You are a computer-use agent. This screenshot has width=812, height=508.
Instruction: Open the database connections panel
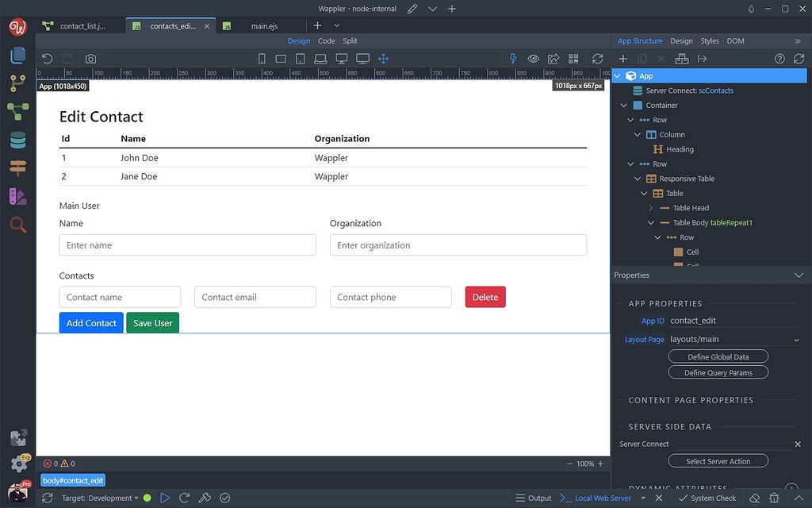click(x=17, y=140)
